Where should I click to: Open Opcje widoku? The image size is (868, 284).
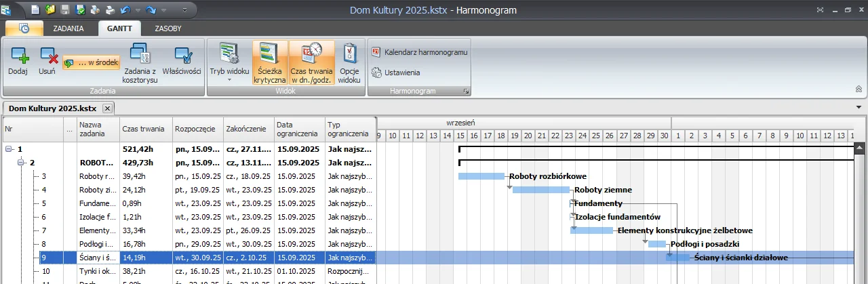pyautogui.click(x=349, y=54)
